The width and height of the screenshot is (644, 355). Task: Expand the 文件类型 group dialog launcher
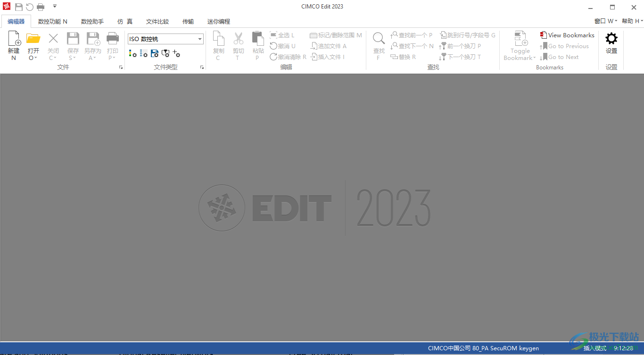pos(202,68)
